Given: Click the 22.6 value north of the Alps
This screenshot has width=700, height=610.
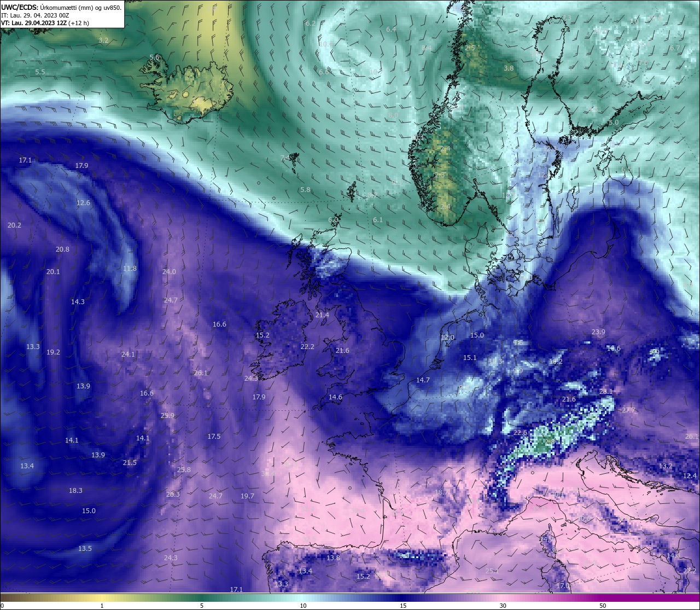Looking at the screenshot, I should point(520,432).
